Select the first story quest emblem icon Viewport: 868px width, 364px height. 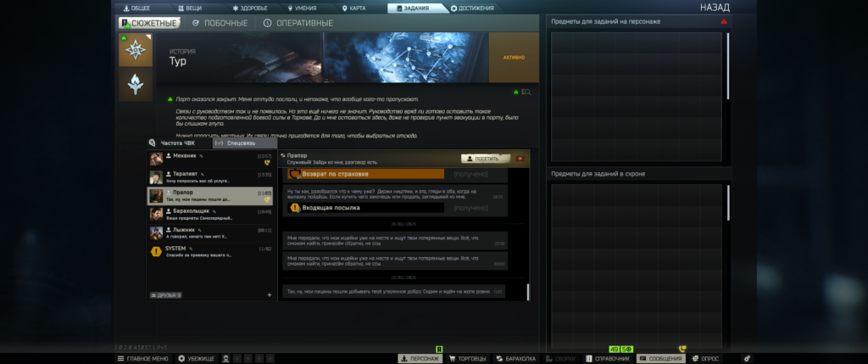click(134, 50)
